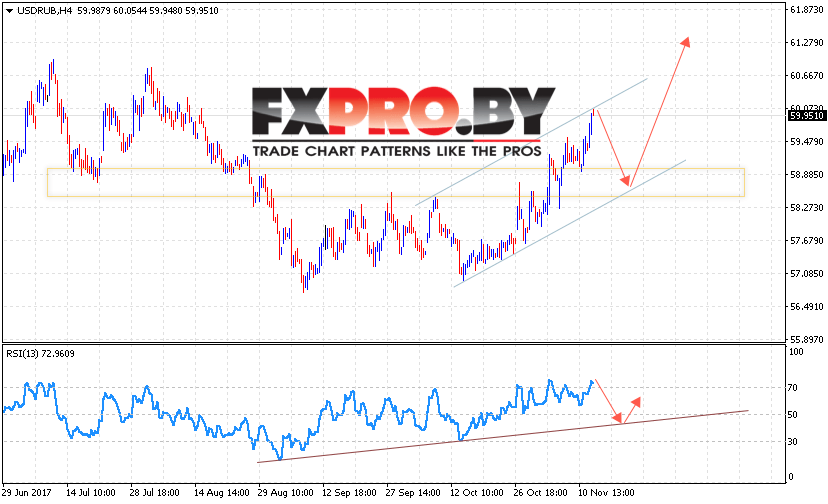
Task: Click RSI scale label 30
Action: (x=792, y=442)
